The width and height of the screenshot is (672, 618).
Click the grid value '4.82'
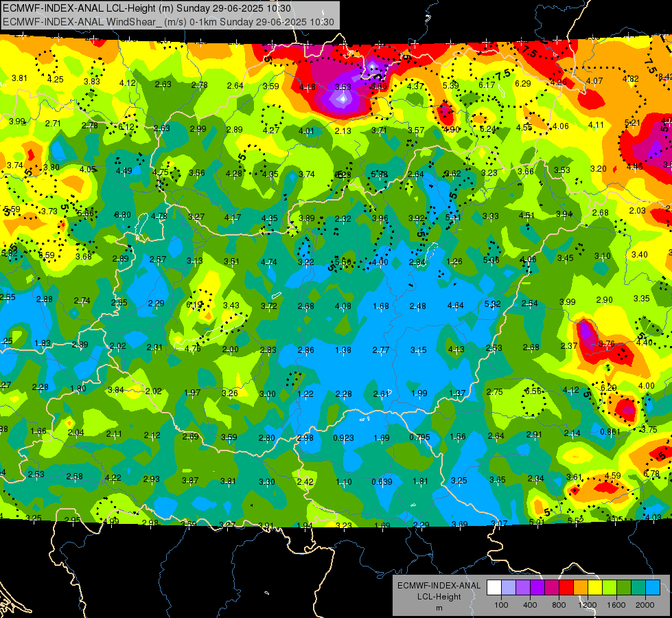point(630,78)
